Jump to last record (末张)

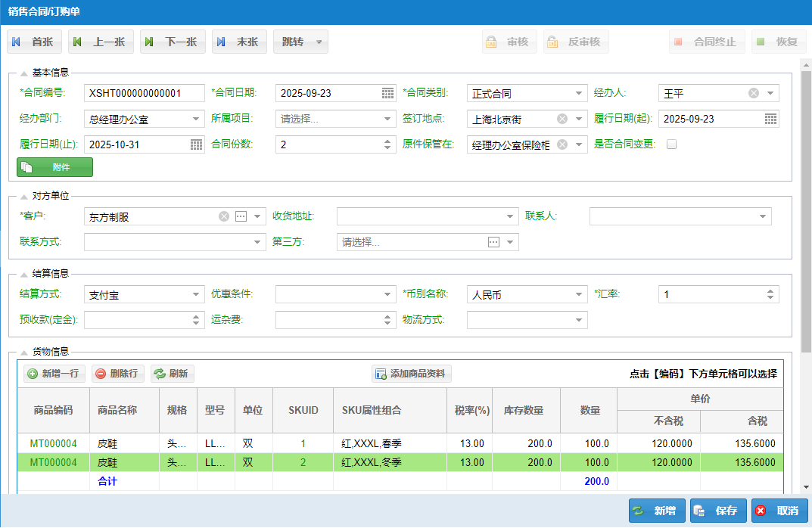point(239,42)
